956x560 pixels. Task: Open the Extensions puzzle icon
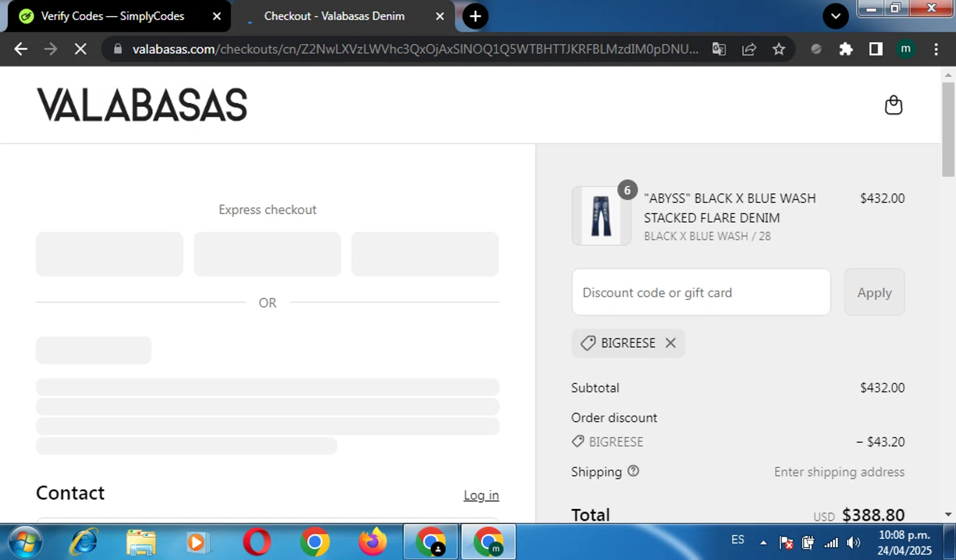coord(846,49)
